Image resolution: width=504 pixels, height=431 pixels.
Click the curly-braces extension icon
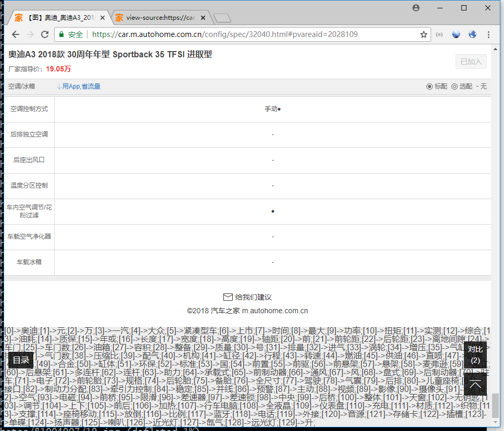point(439,34)
